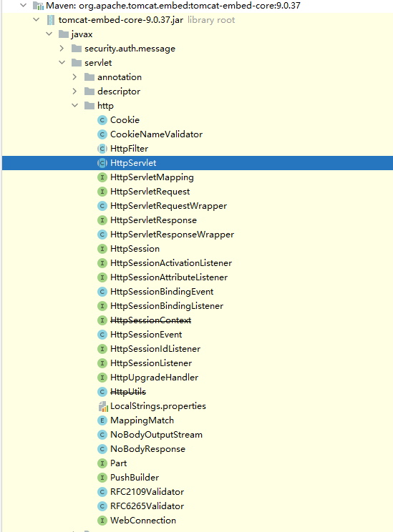The height and width of the screenshot is (532, 393).
Task: Click the LocalStrings.properties file icon
Action: coord(103,406)
